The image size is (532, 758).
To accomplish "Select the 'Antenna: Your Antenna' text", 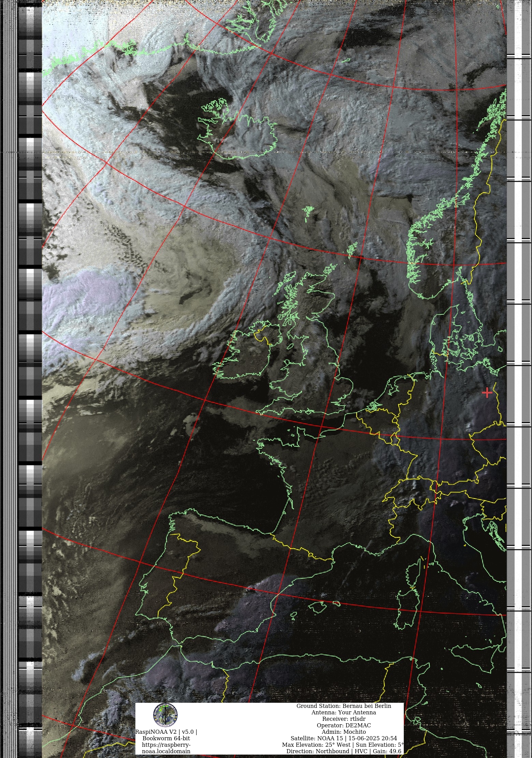I will pos(344,712).
